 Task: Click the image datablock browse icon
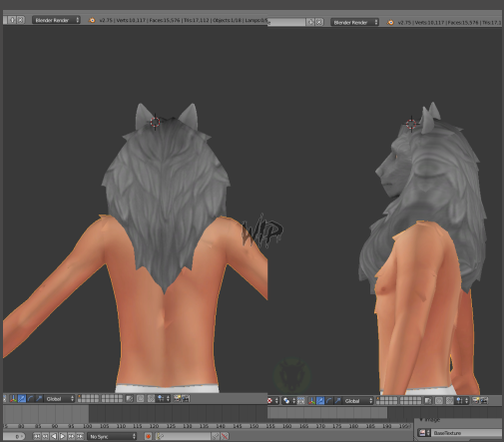(x=424, y=433)
